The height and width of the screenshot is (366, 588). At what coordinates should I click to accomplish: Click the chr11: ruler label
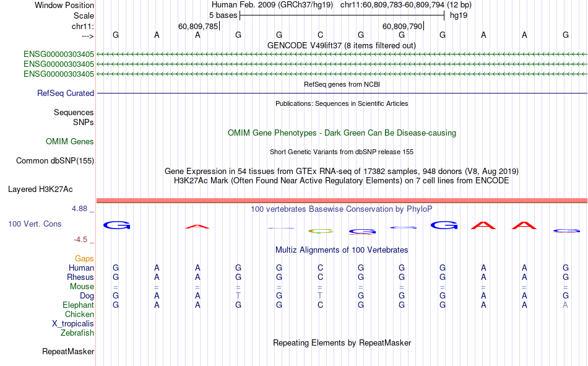pos(82,26)
